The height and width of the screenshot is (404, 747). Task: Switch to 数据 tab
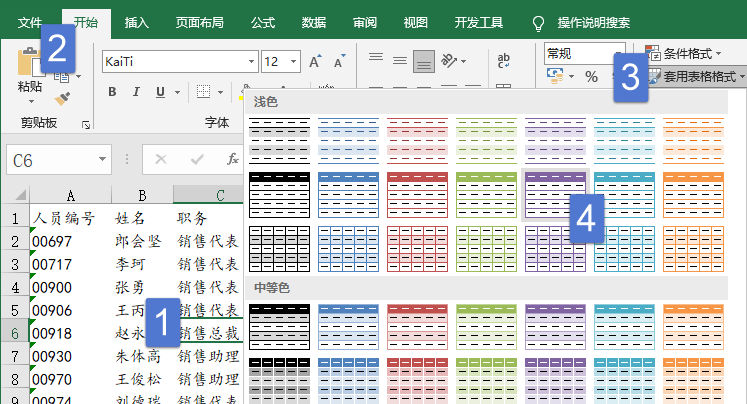point(314,22)
